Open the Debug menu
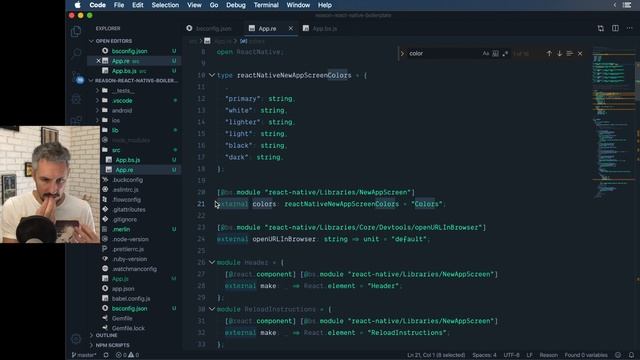Screen dimensions: 640x360 [236, 5]
